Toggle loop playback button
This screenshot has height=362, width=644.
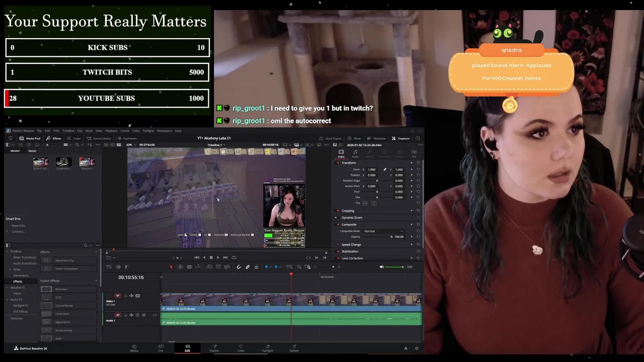pos(234,257)
